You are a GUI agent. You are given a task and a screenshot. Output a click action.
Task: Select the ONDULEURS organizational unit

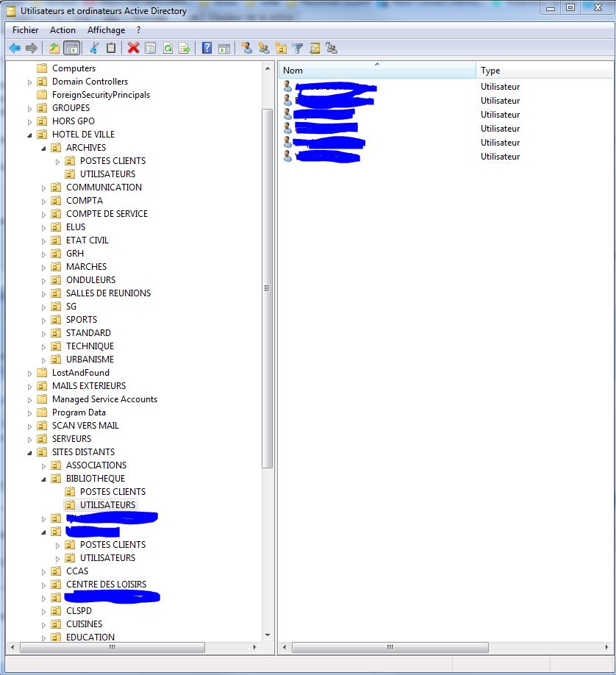91,280
